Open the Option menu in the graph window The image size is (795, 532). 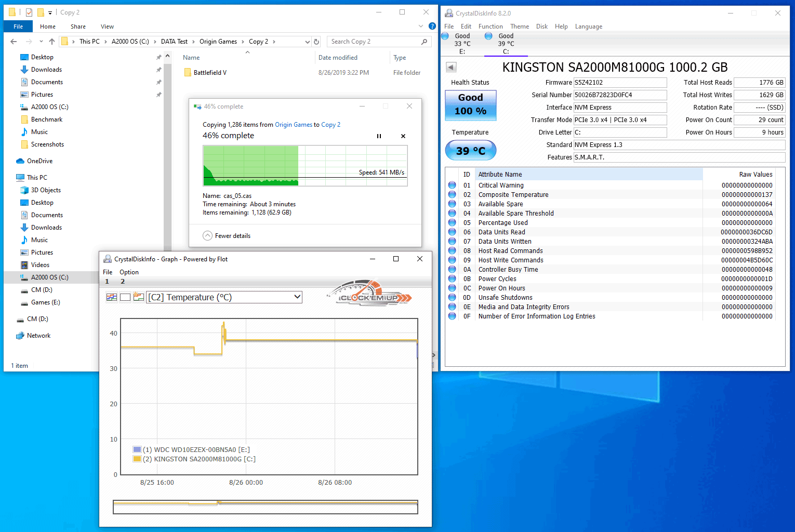(x=129, y=272)
